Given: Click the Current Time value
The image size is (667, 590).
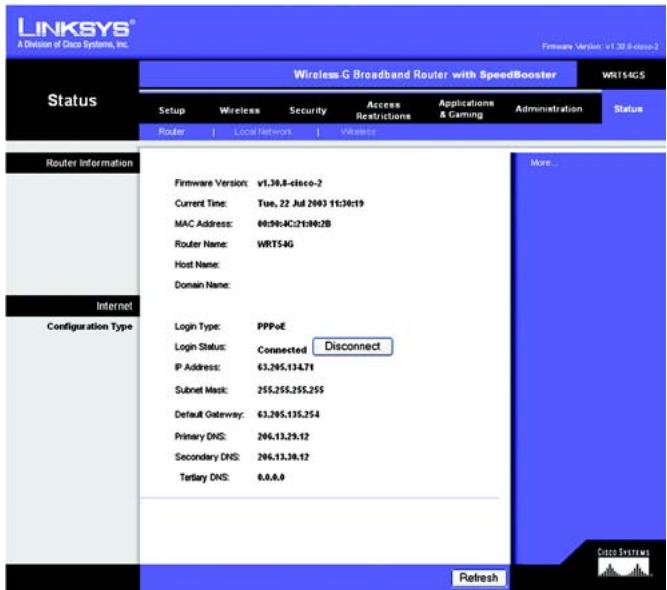Looking at the screenshot, I should coord(311,204).
